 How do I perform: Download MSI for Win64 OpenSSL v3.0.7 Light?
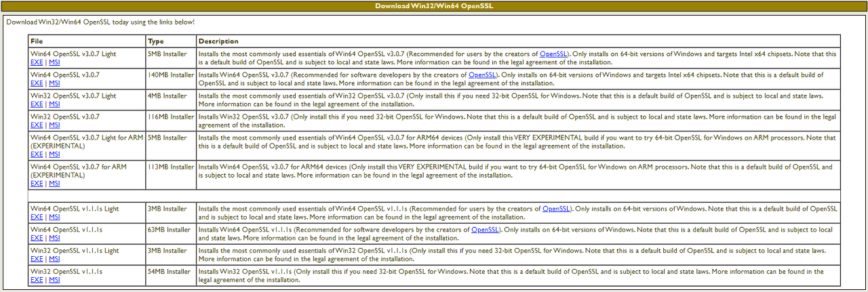point(54,62)
